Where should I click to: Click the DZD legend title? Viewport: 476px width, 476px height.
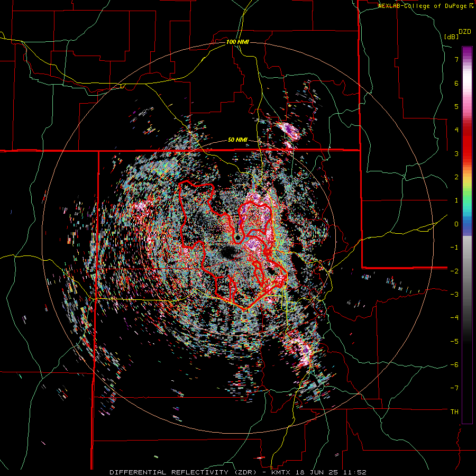pos(465,32)
